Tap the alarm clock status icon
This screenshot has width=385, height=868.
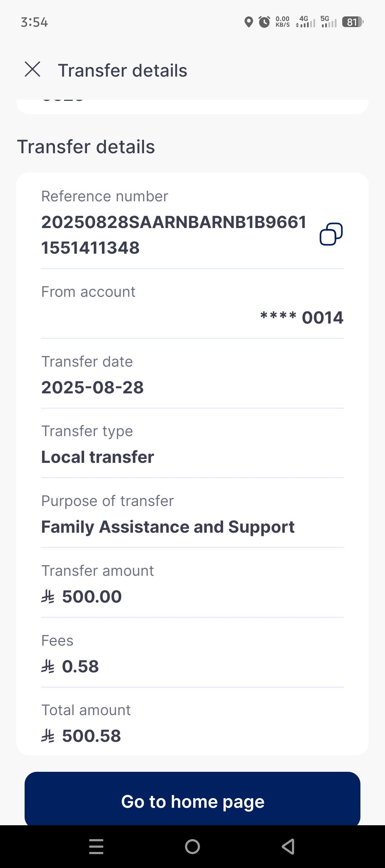[x=264, y=22]
